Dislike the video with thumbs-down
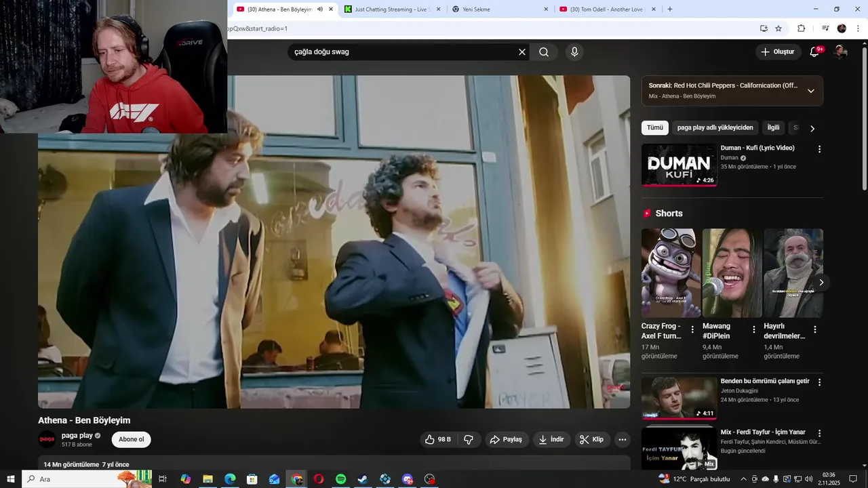This screenshot has width=868, height=488. 469,439
